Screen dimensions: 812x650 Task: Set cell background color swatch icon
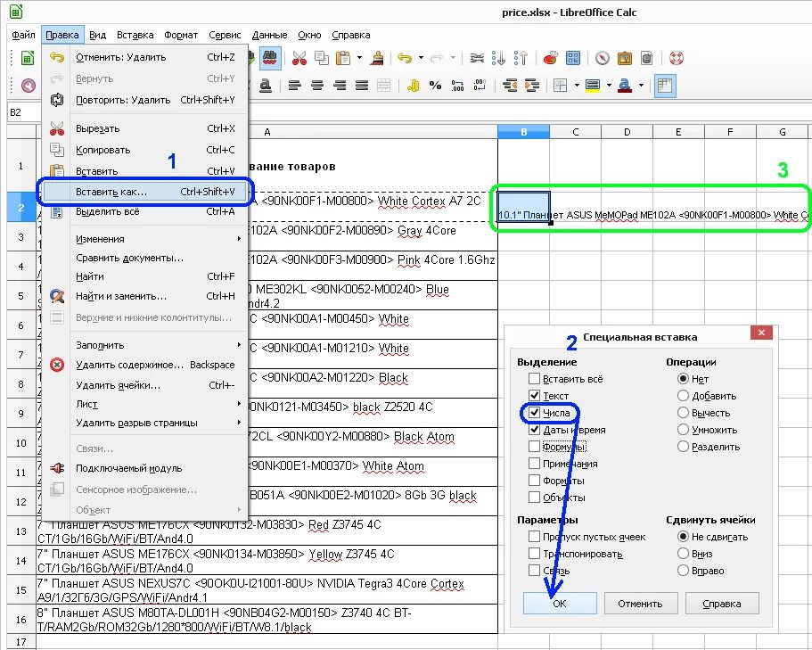coord(593,86)
